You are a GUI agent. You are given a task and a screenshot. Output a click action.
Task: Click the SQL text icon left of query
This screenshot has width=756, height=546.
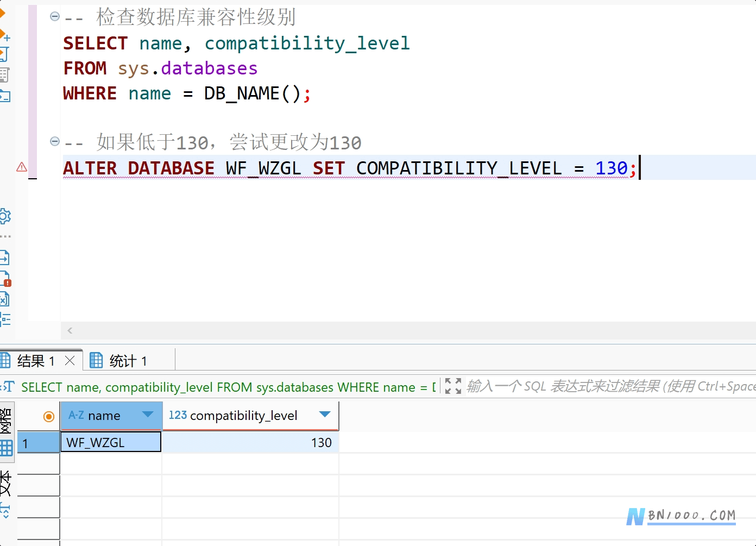click(x=7, y=386)
